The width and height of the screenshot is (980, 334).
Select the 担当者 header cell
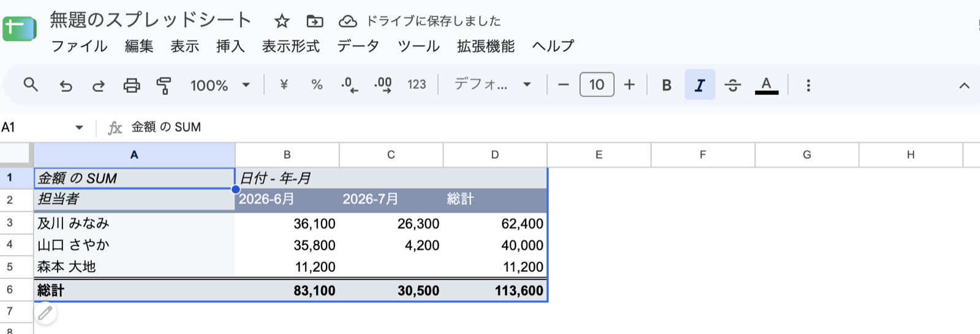click(134, 199)
